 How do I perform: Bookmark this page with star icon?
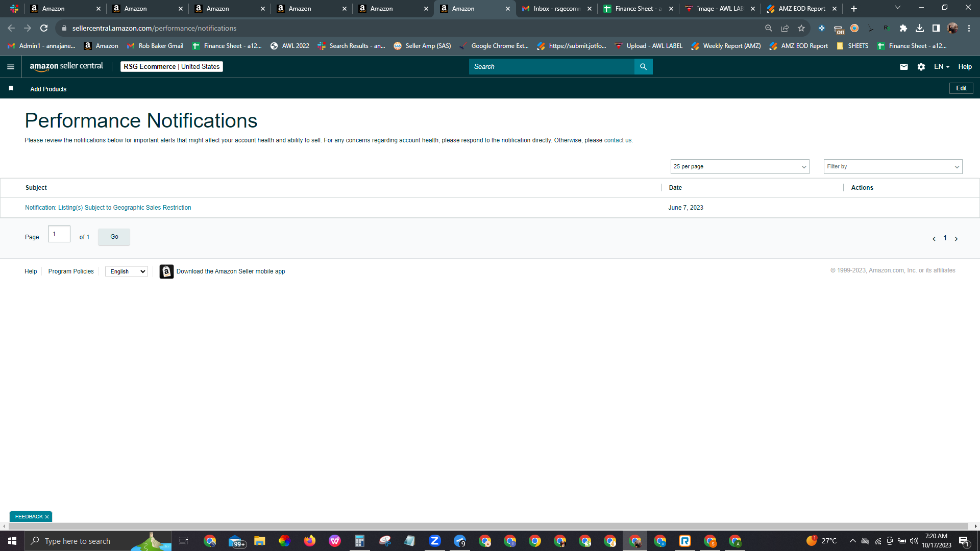pos(801,28)
